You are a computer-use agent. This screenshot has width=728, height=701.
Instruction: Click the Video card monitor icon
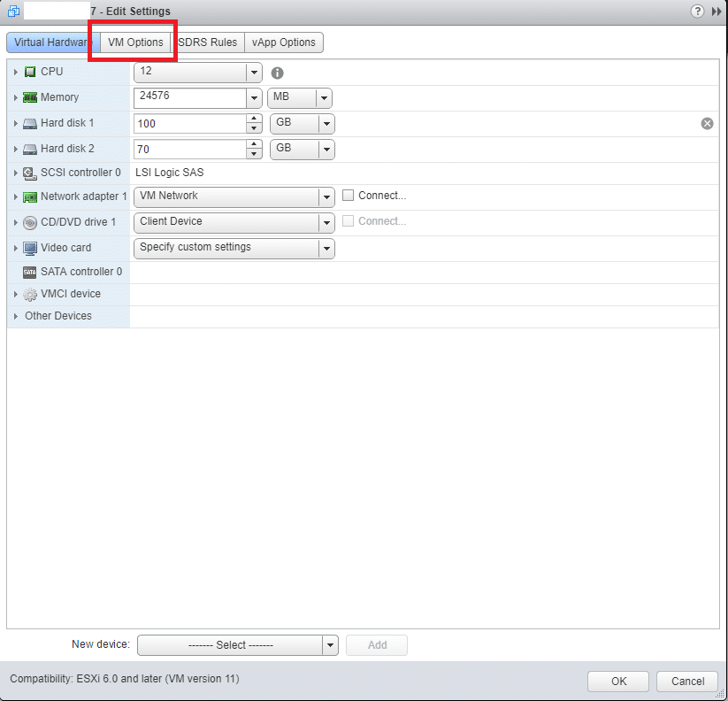[x=30, y=248]
